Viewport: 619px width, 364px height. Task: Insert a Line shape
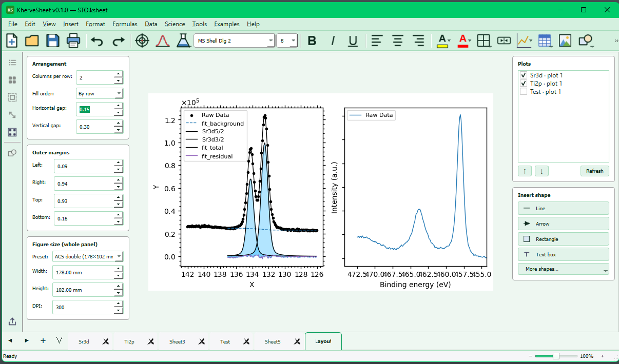[563, 208]
